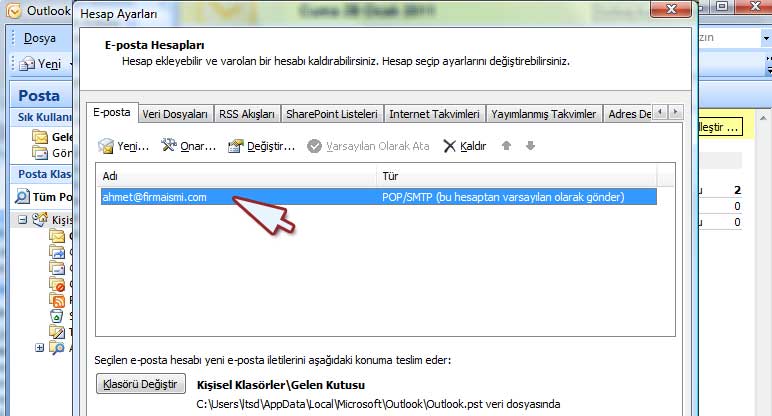
Task: Click the first mail folder icon under Kişisel
Action: (x=57, y=236)
